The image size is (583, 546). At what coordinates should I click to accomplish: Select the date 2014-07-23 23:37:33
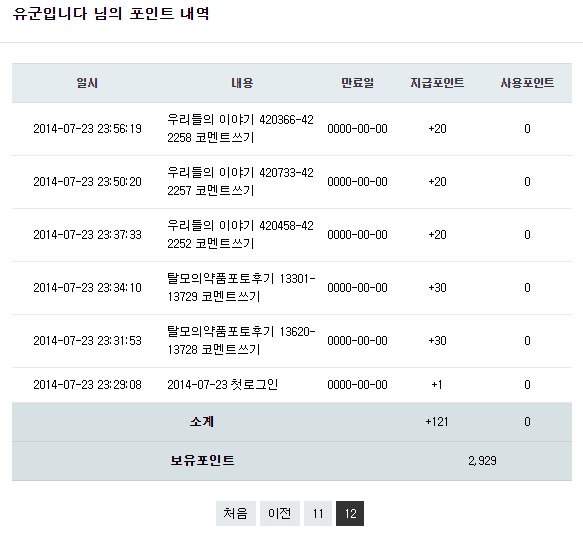pyautogui.click(x=87, y=235)
